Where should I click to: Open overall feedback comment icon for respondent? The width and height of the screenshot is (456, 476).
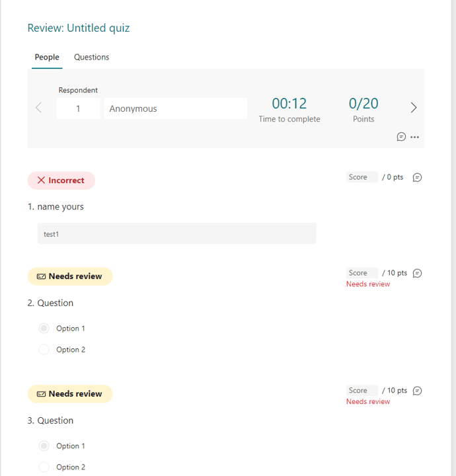point(401,137)
